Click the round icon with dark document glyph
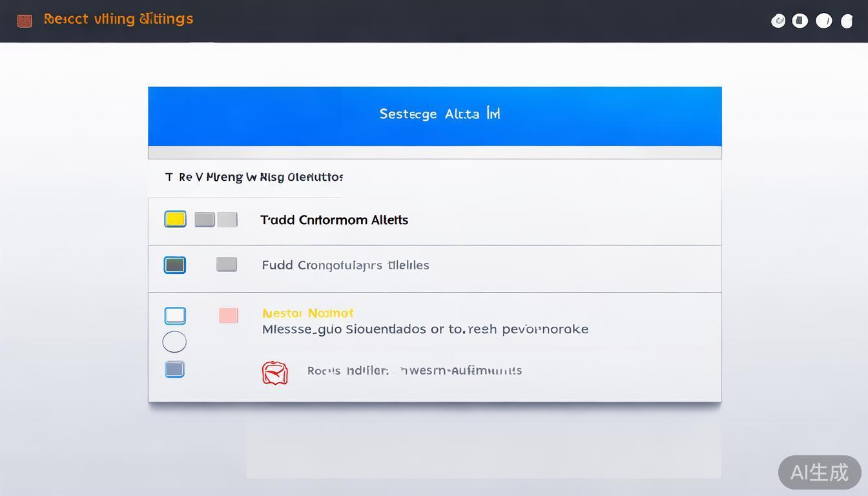The width and height of the screenshot is (868, 496). click(800, 21)
